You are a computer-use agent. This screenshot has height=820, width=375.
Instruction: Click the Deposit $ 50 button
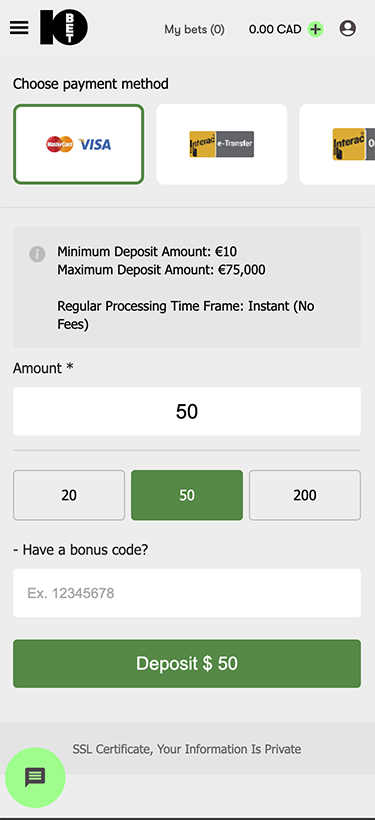click(x=187, y=663)
